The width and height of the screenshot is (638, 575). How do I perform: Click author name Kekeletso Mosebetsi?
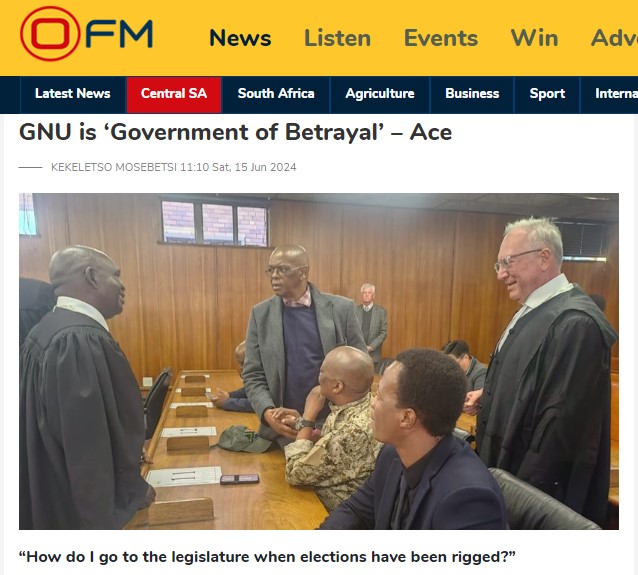coord(114,167)
